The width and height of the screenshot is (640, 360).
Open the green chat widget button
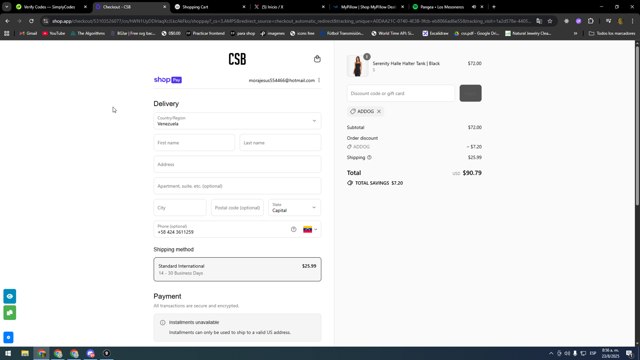point(10,313)
